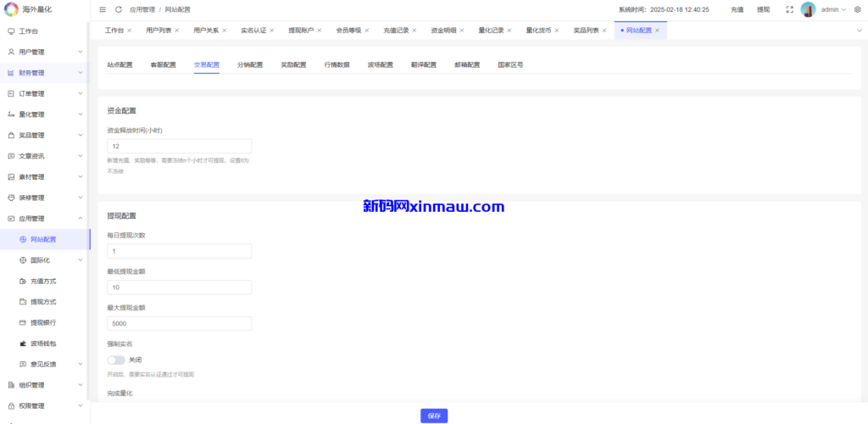Click the 素材管理 image icon
Viewport: 868px width, 424px height.
point(11,177)
